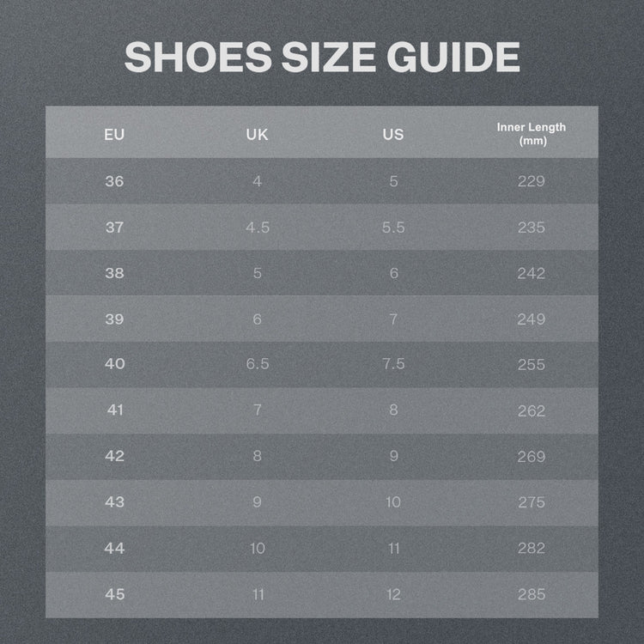Click US size 5.5 value
The height and width of the screenshot is (644, 644).
coord(393,228)
